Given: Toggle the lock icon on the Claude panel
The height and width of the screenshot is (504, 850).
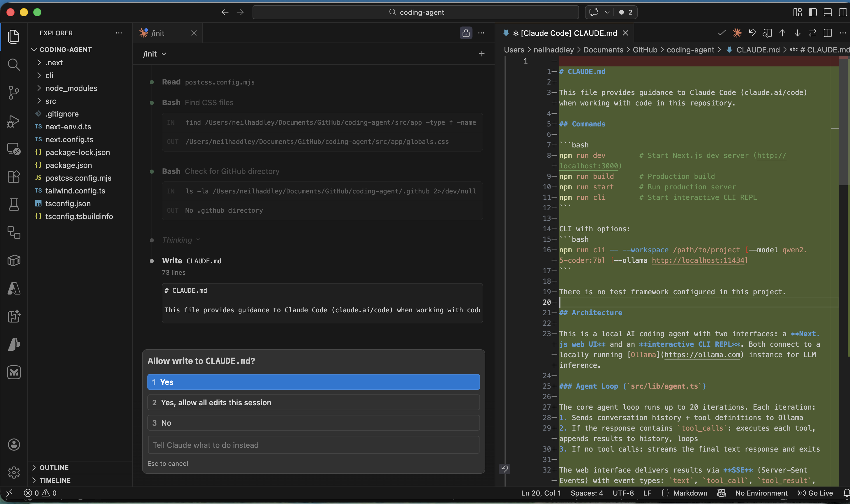Looking at the screenshot, I should tap(466, 33).
